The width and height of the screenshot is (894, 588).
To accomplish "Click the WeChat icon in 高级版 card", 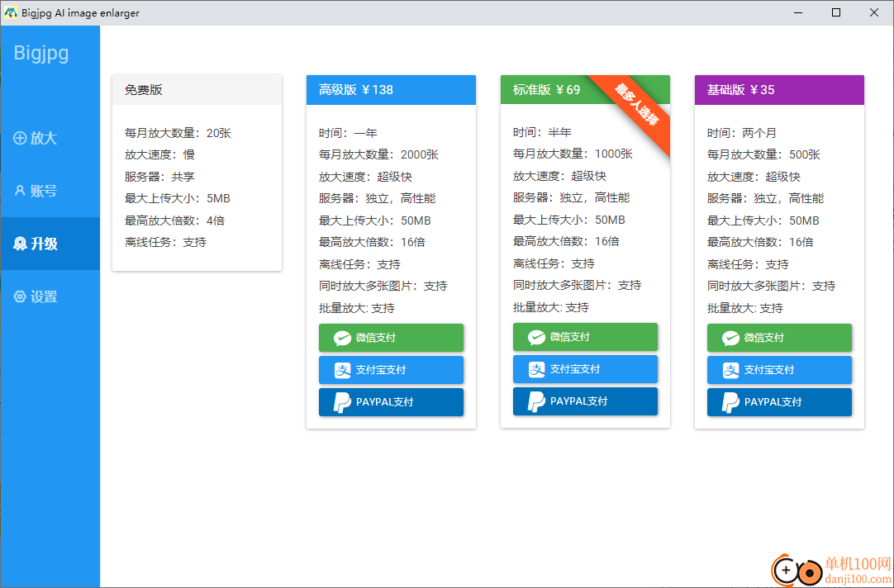I will coord(342,338).
